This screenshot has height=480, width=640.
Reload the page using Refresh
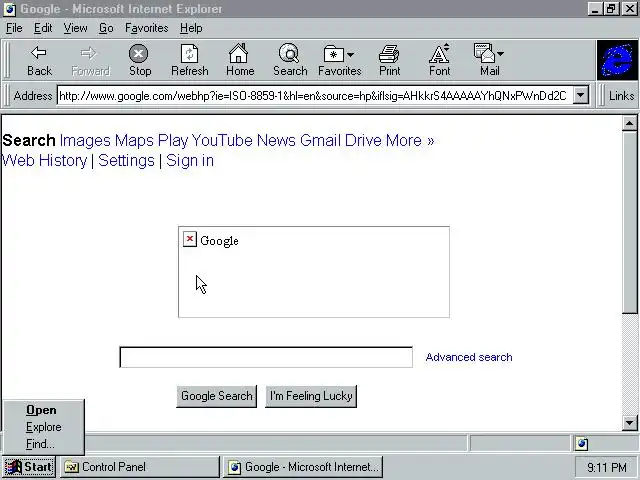tap(190, 60)
